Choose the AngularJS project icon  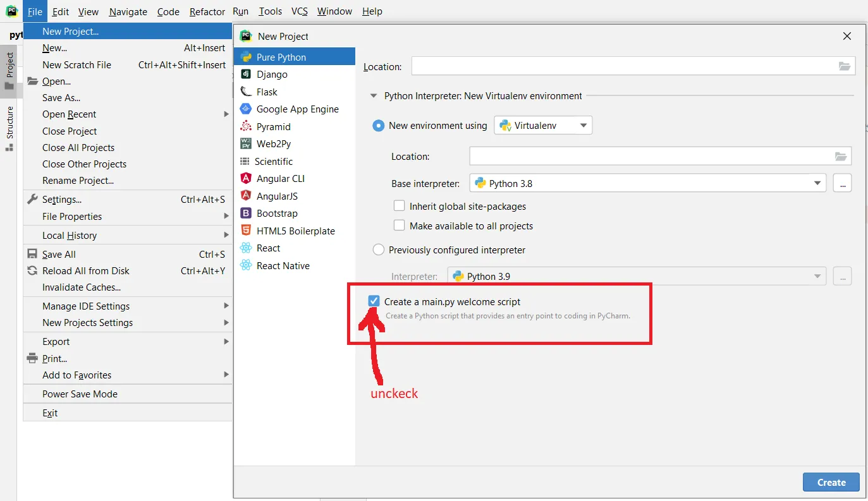pyautogui.click(x=246, y=196)
